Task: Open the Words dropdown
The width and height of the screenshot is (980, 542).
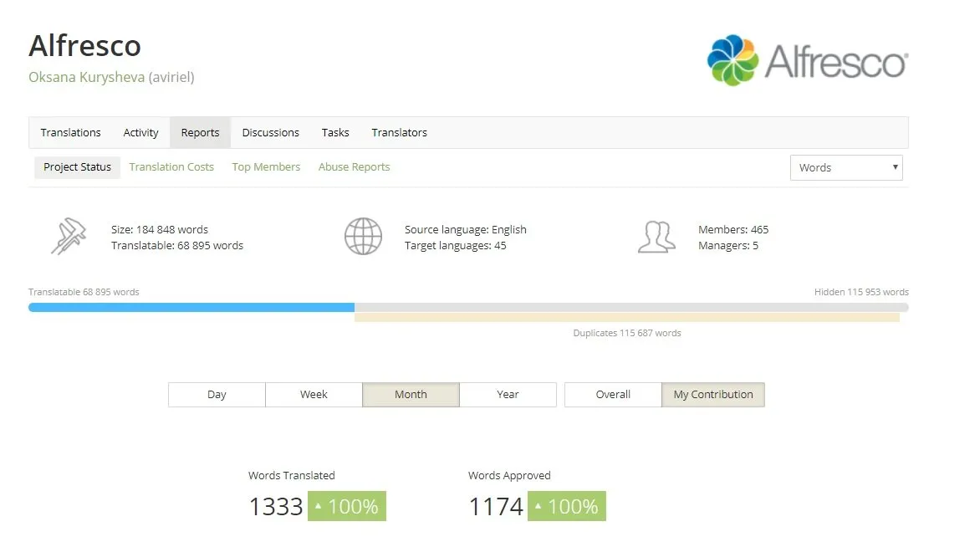Action: (846, 167)
